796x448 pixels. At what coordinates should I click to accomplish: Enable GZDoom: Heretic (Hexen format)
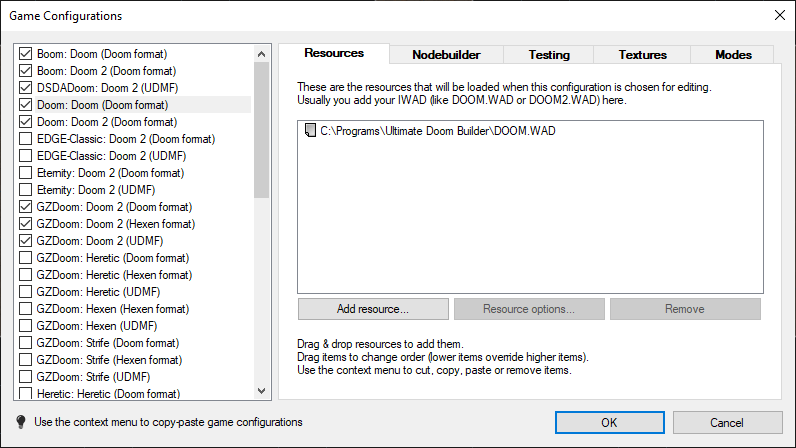pos(25,275)
